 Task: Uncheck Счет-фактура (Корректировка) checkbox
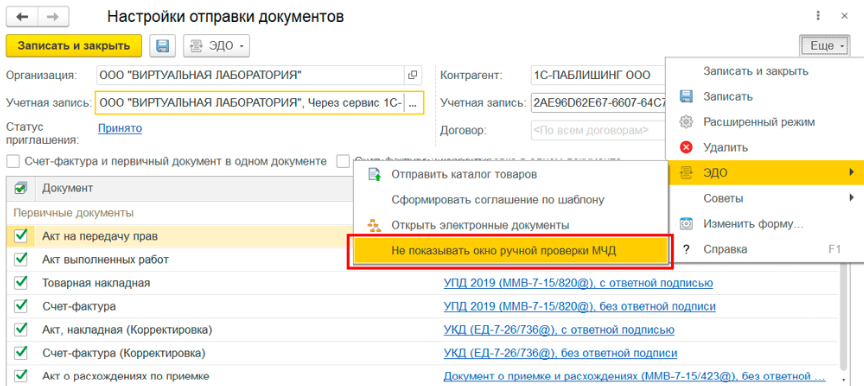point(20,352)
